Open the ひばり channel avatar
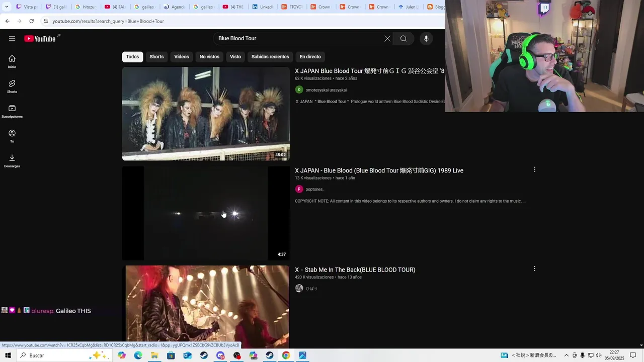644x362 pixels. click(x=299, y=288)
